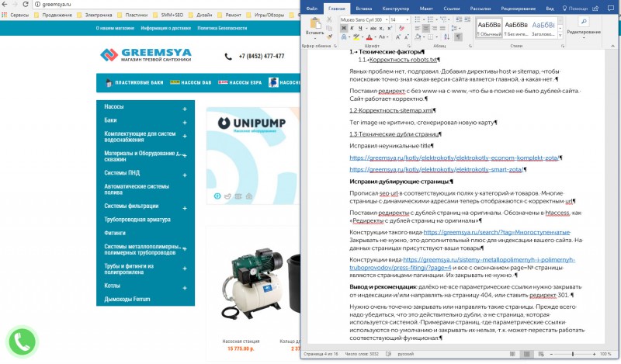Click the green phone call widget on website
The image size is (621, 364).
click(x=23, y=341)
